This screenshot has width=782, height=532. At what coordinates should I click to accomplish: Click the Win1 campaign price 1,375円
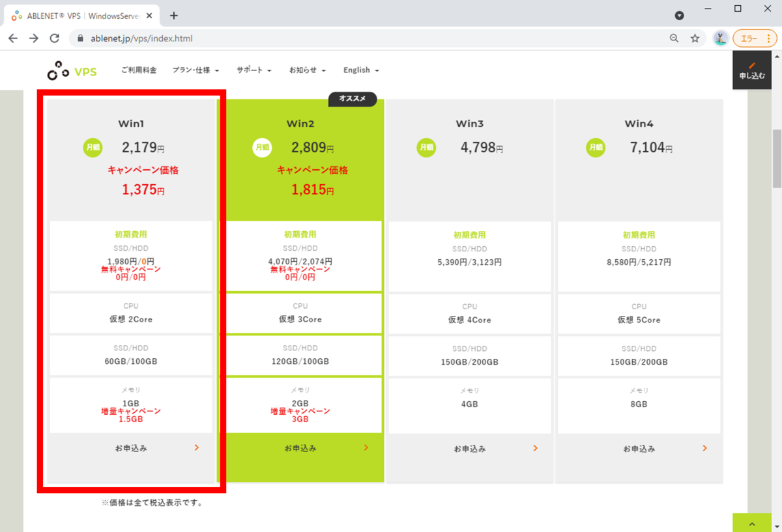point(143,189)
